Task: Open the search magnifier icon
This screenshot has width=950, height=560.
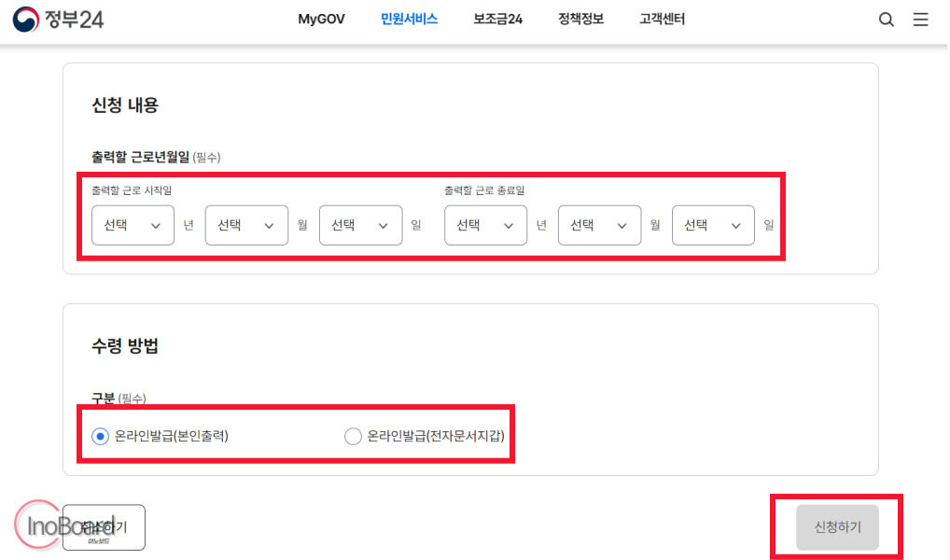Action: (x=887, y=20)
